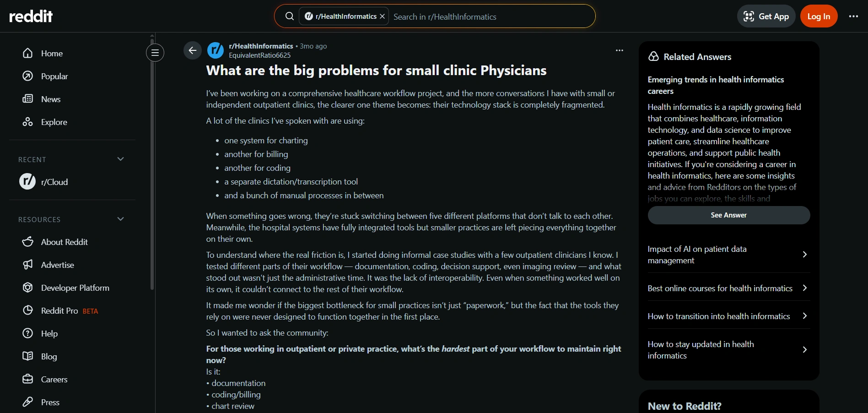Click the Get App button
The height and width of the screenshot is (413, 868).
(x=766, y=16)
